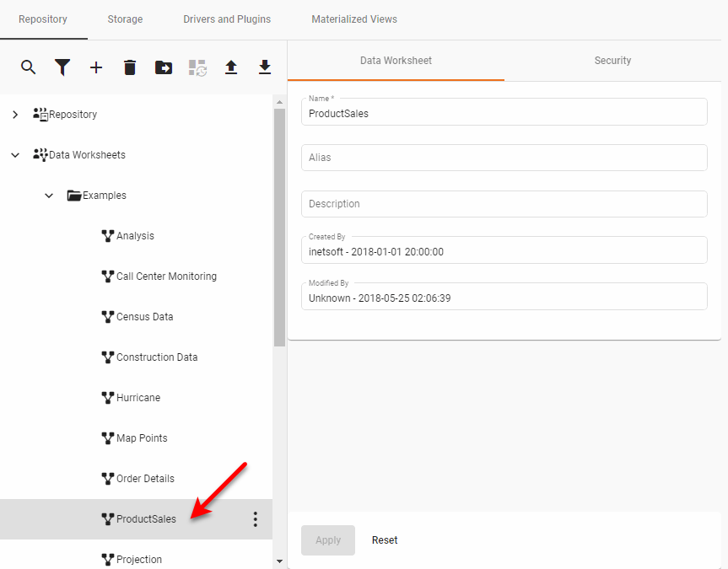The image size is (728, 569).
Task: Switch to the Security tab
Action: pyautogui.click(x=612, y=60)
